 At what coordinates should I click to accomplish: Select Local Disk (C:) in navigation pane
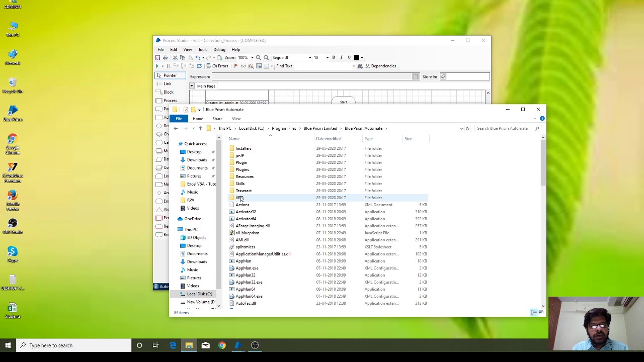click(x=200, y=294)
